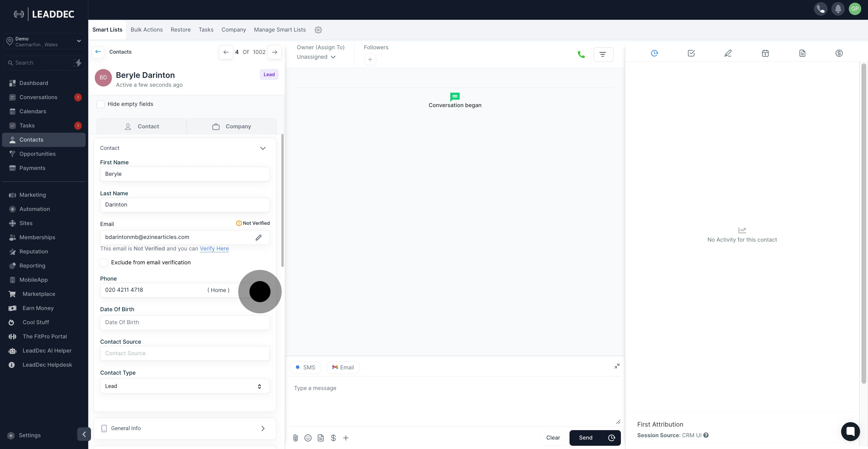The height and width of the screenshot is (449, 868).
Task: Open Contact Type Lead dropdown
Action: click(x=185, y=386)
